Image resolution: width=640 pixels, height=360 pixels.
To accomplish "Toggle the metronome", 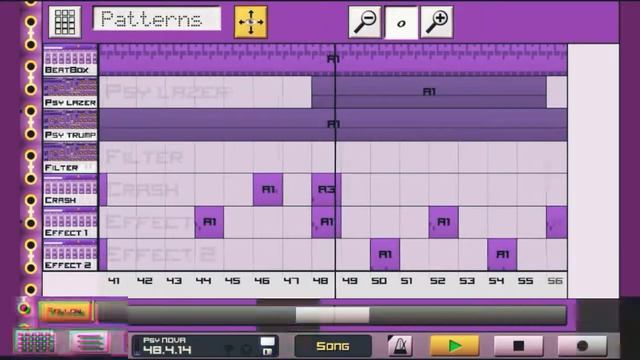I will [400, 346].
